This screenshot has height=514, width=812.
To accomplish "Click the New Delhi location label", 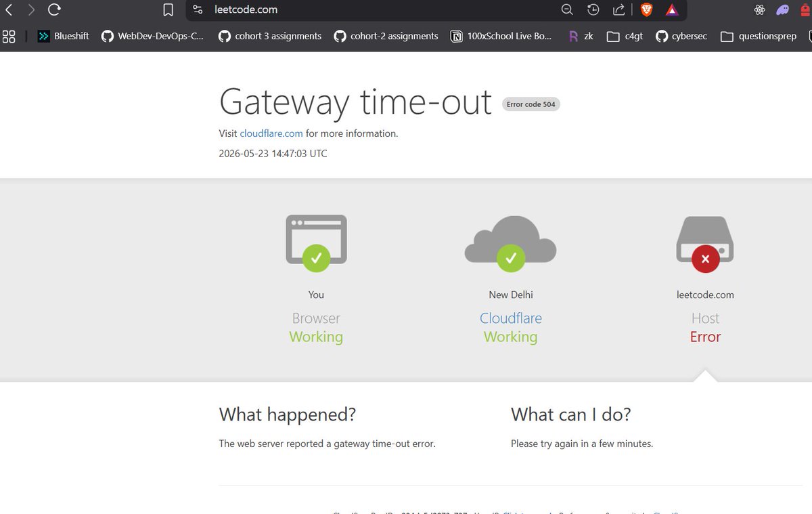I will [x=511, y=295].
